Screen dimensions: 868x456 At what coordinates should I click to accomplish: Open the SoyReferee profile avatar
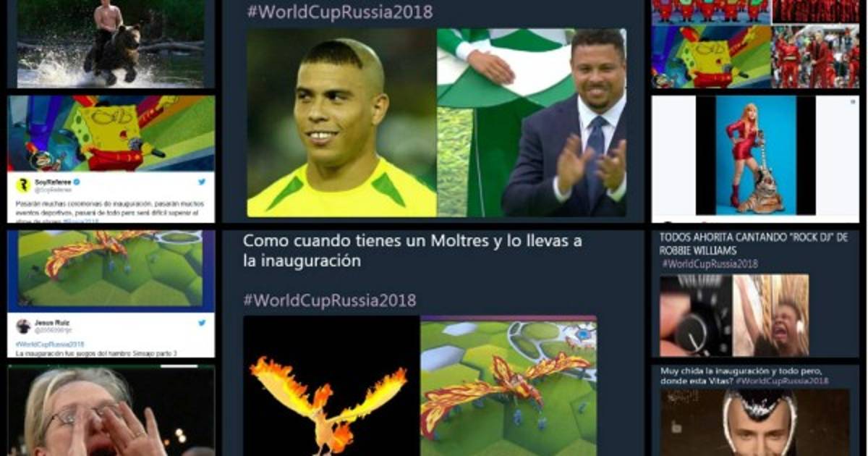tap(23, 185)
